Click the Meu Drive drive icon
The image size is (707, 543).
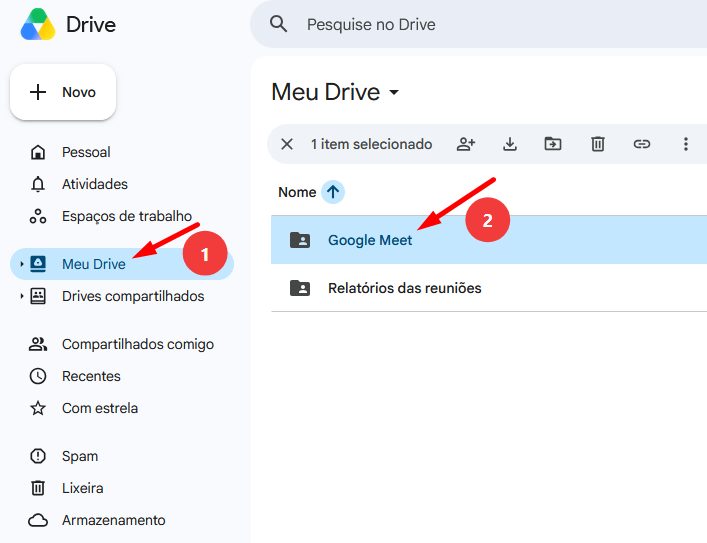[x=38, y=264]
